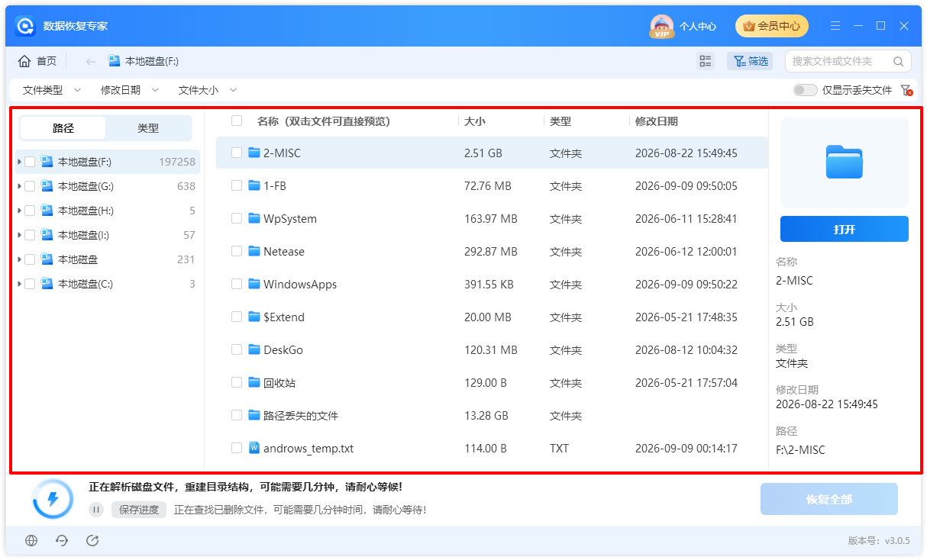Go to 首页 home icon
Image resolution: width=927 pixels, height=560 pixels.
[24, 61]
